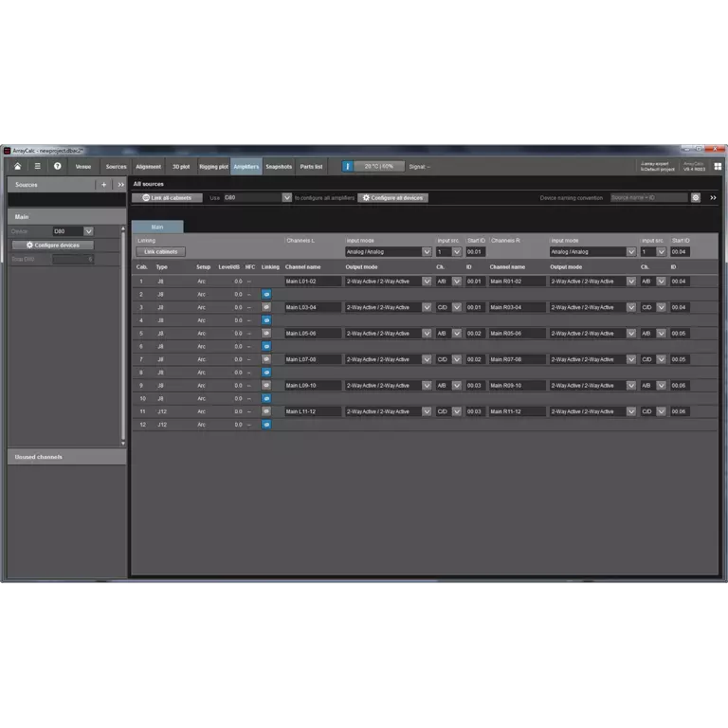Screen dimensions: 728x728
Task: Click the temperature and humidity button
Action: click(379, 167)
